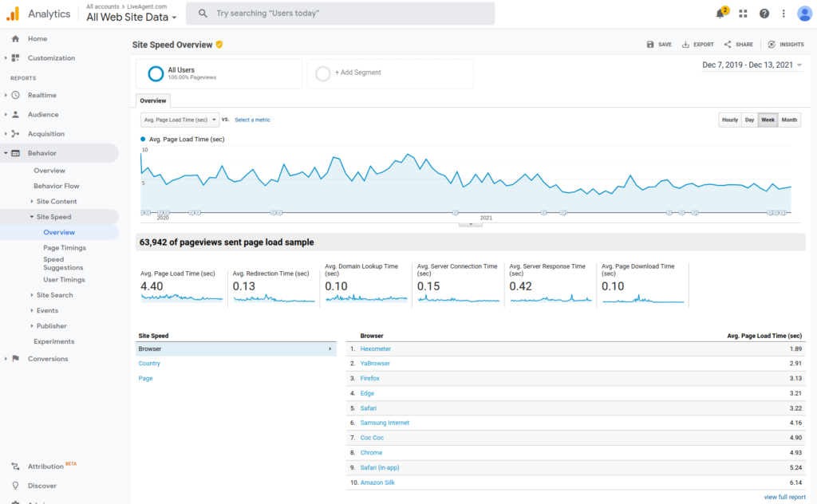Image resolution: width=817 pixels, height=504 pixels.
Task: View Firefox browser page load details
Action: coord(369,378)
